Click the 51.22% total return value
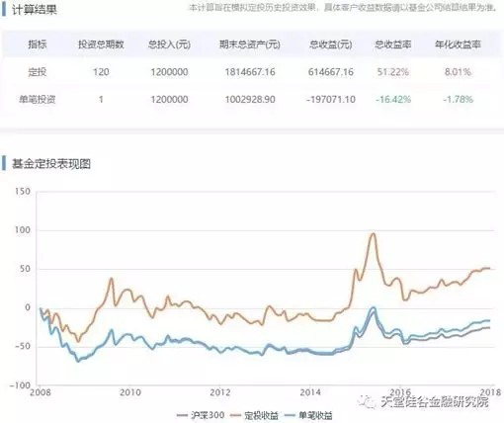504x423 pixels. [392, 72]
